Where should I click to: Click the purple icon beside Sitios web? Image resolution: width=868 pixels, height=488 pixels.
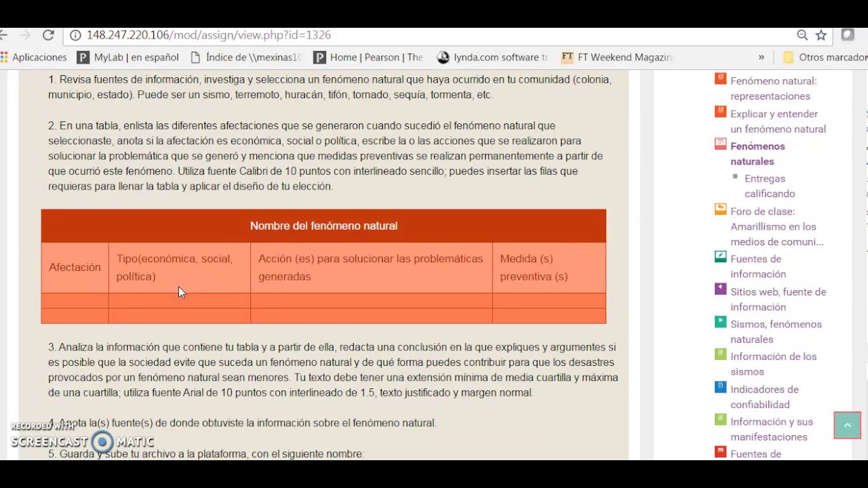[x=720, y=289]
